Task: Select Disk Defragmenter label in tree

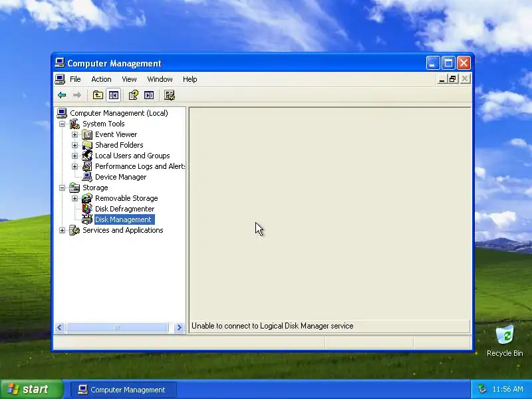Action: (124, 209)
